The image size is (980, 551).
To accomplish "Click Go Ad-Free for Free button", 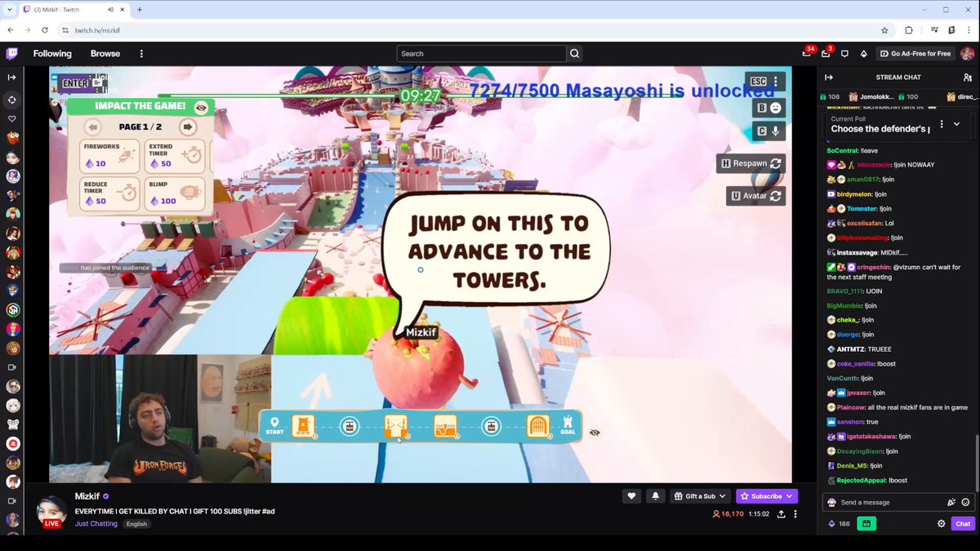I will [x=916, y=54].
